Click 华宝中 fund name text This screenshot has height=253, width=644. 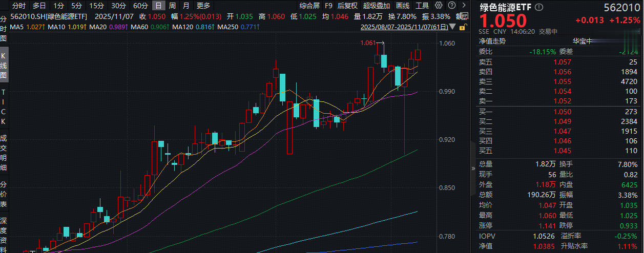coord(582,41)
